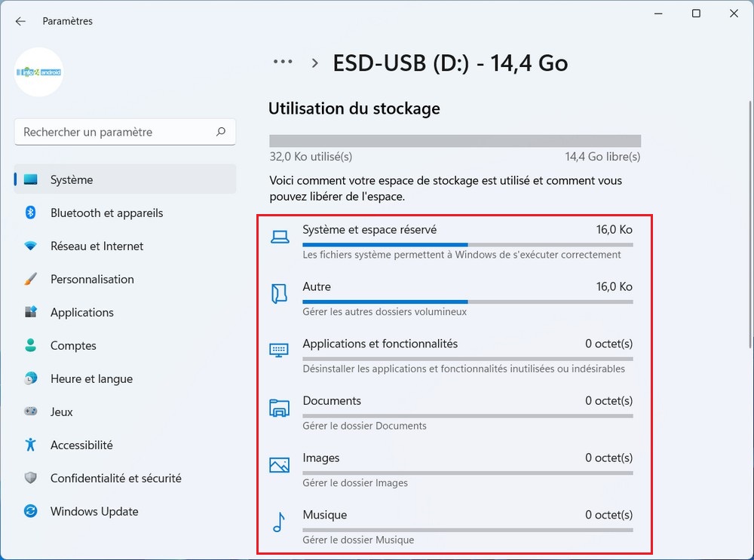Click the Wi-Fi icon for Réseau et Internet
The width and height of the screenshot is (754, 560).
(30, 246)
